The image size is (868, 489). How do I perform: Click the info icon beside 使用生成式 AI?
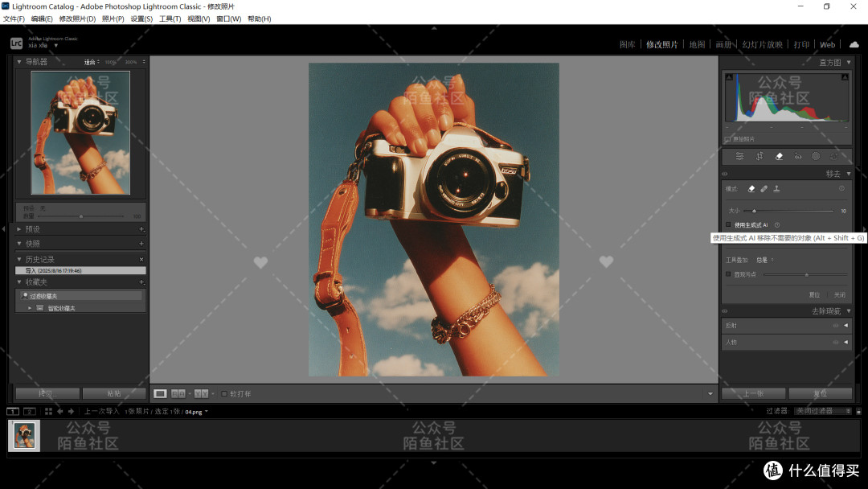[x=777, y=225]
